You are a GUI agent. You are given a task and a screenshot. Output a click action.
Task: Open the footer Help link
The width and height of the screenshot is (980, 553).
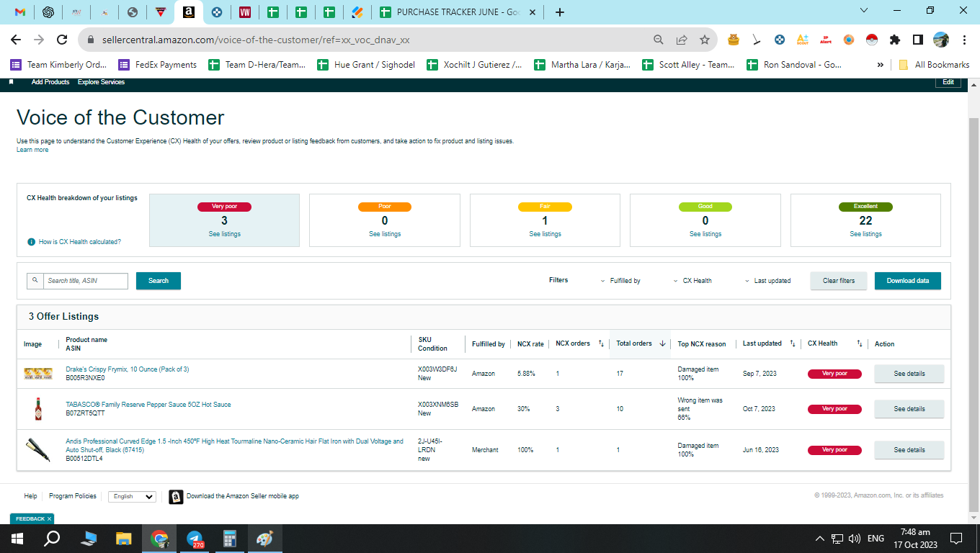coord(30,496)
